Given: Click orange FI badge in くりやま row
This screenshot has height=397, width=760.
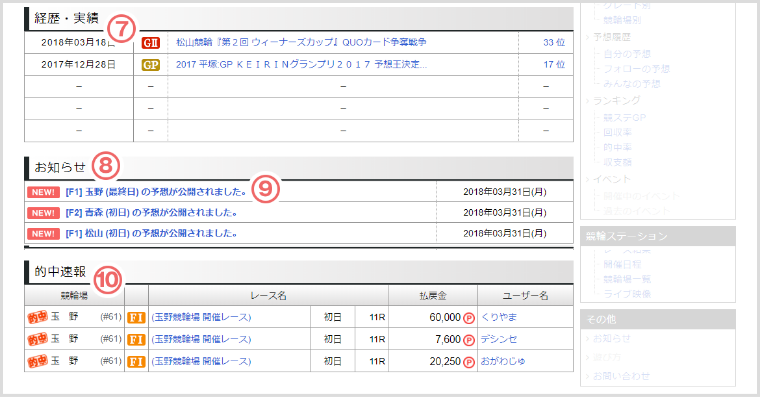Looking at the screenshot, I should pos(136,318).
